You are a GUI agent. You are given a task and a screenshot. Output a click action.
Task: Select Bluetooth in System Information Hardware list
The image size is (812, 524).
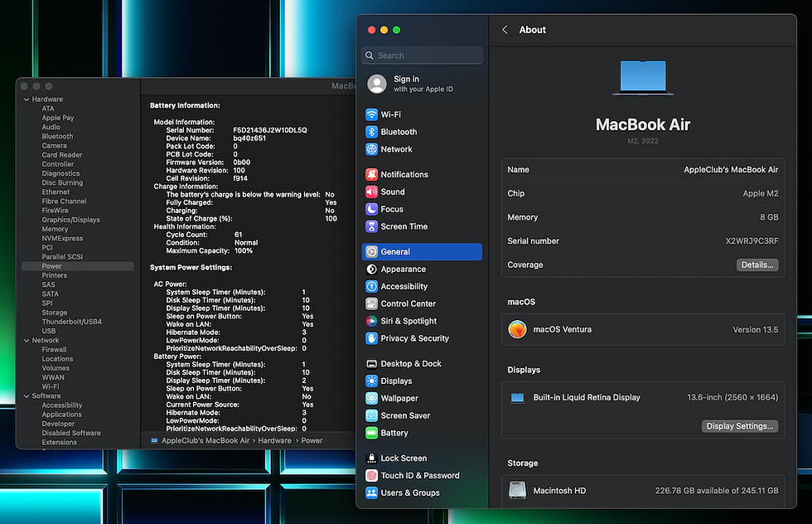click(x=57, y=136)
